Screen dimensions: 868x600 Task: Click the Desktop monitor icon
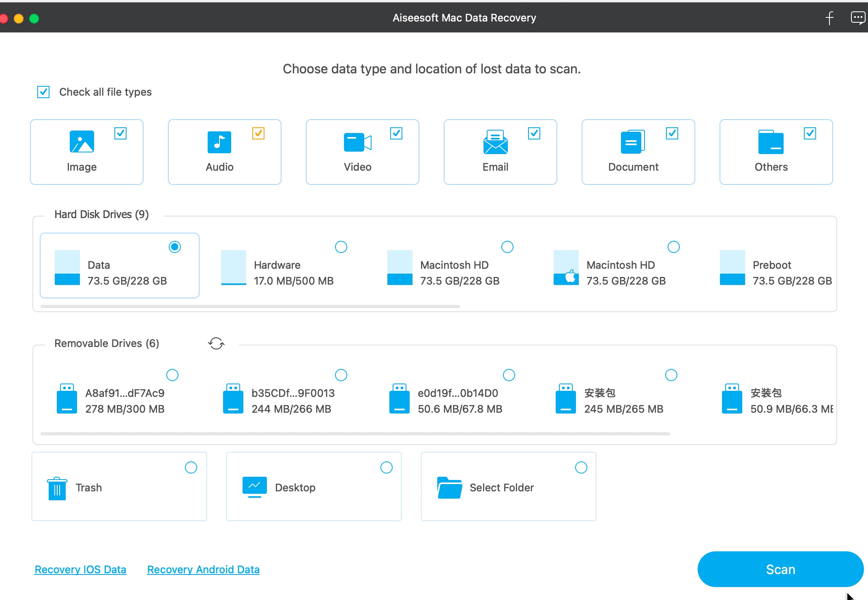click(x=255, y=487)
